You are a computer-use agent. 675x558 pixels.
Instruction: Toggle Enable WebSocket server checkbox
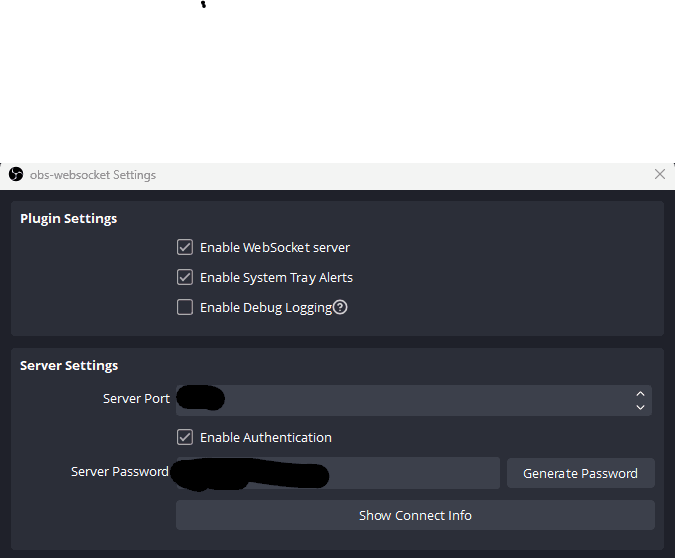pyautogui.click(x=185, y=248)
